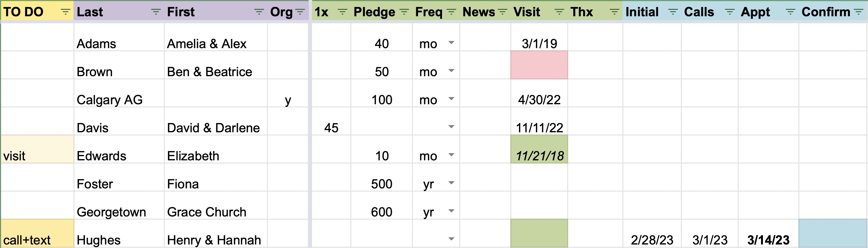Select the pink Visit cell for Brown
Viewport: 868px width, 248px height.
tap(539, 65)
